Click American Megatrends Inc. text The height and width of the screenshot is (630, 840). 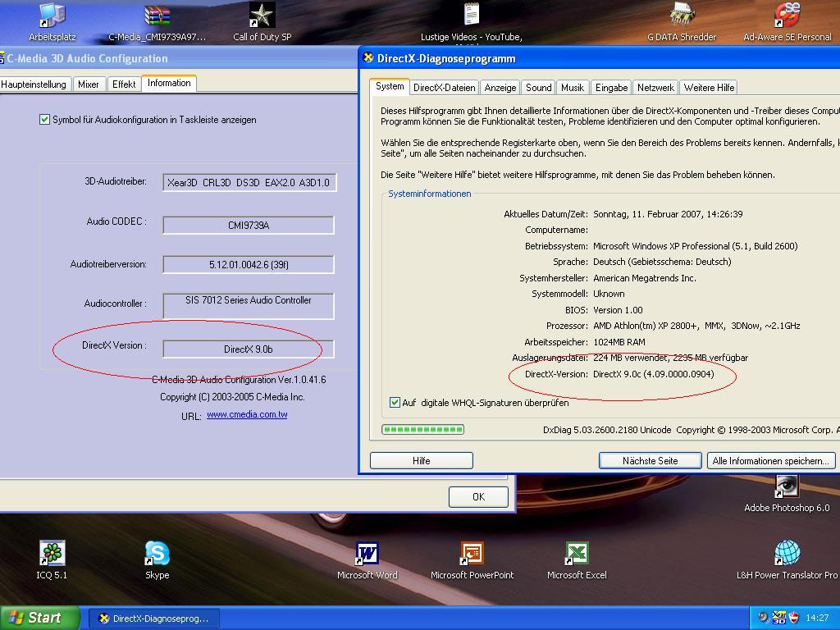(x=645, y=278)
